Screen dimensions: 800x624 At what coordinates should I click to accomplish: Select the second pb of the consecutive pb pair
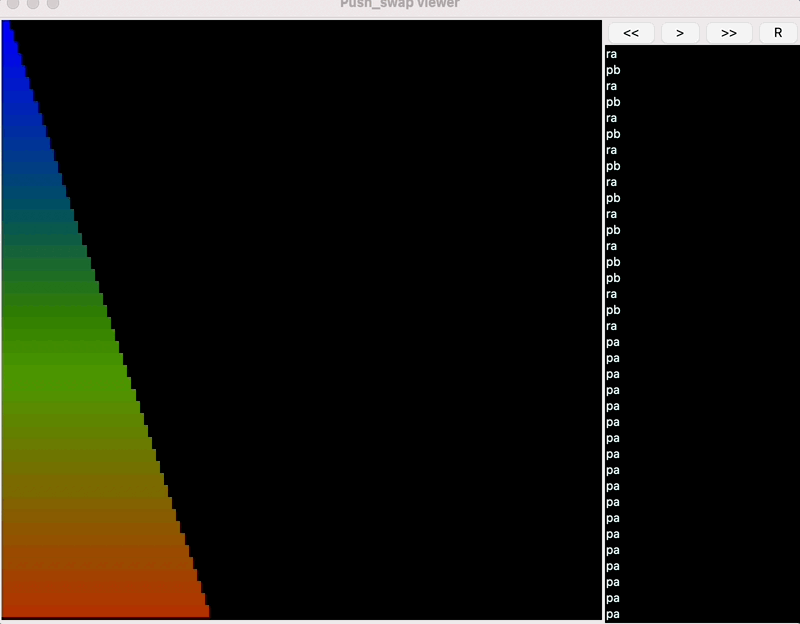click(613, 278)
